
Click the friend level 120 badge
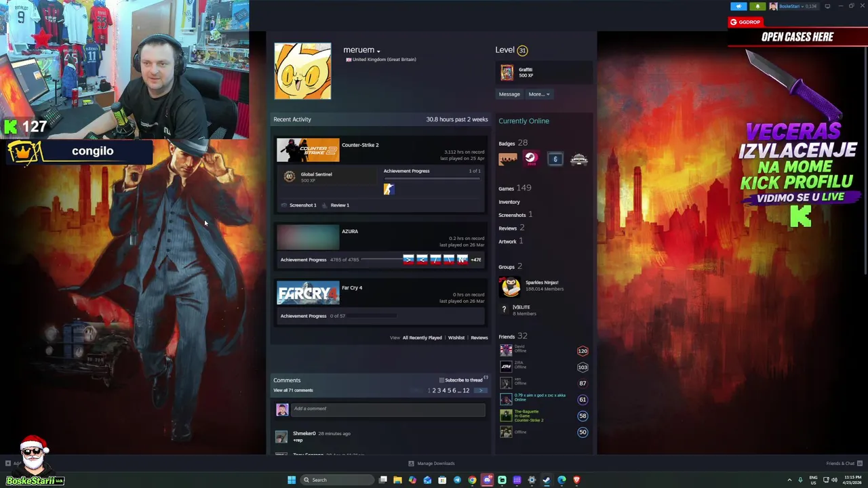click(x=583, y=351)
